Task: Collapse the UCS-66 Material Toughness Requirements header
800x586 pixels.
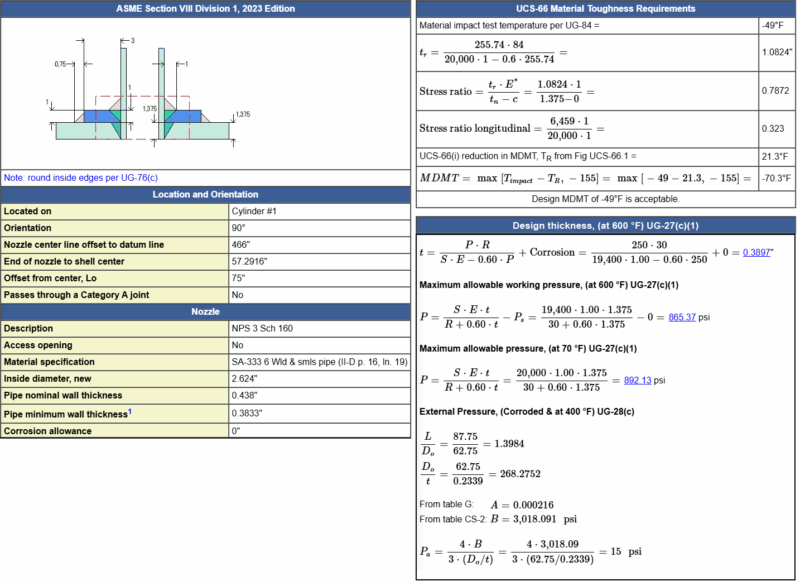Action: point(604,8)
